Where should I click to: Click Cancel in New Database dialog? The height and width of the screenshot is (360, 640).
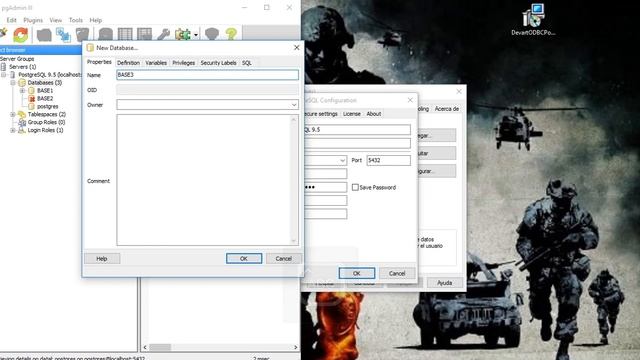coord(284,258)
